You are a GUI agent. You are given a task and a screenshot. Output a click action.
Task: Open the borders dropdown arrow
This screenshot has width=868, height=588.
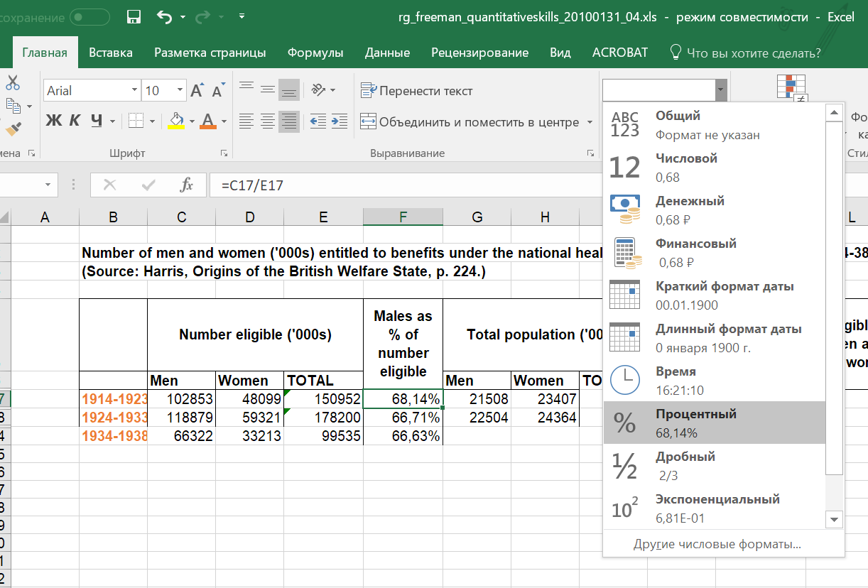[153, 121]
